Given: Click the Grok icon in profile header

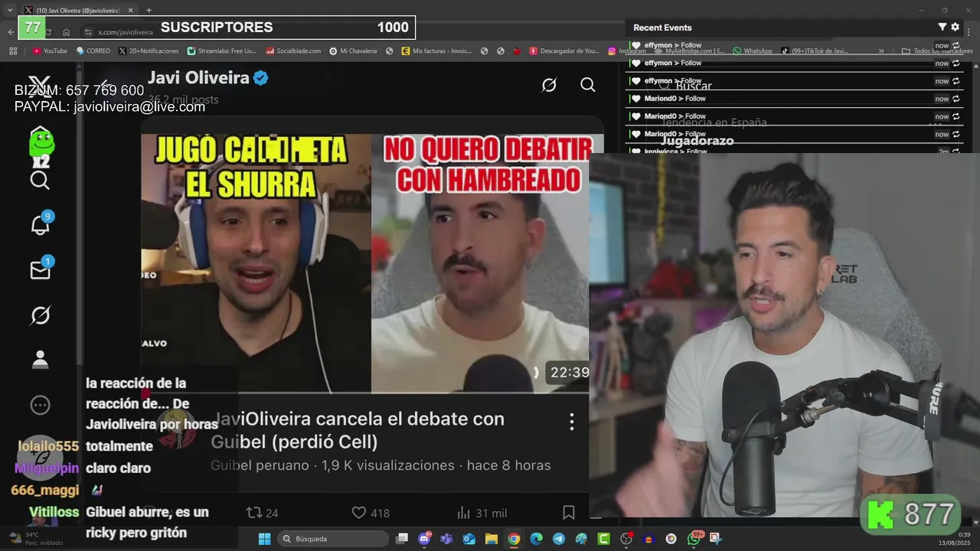Looking at the screenshot, I should pyautogui.click(x=549, y=85).
